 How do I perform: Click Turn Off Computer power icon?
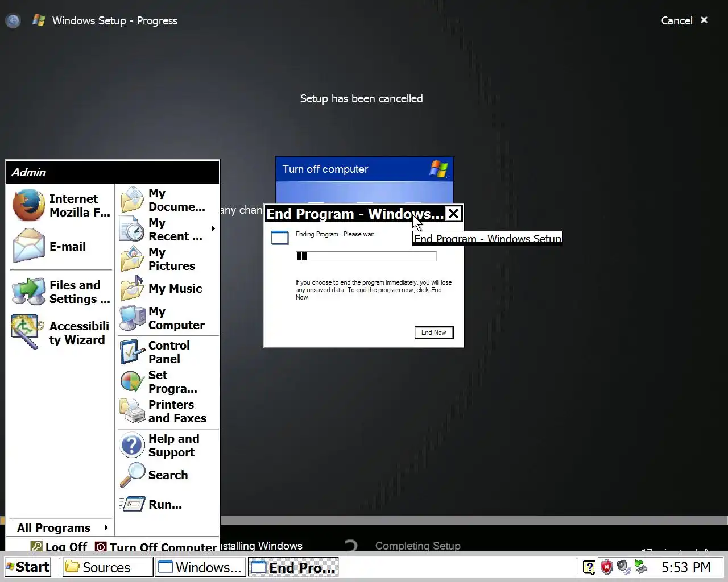101,547
